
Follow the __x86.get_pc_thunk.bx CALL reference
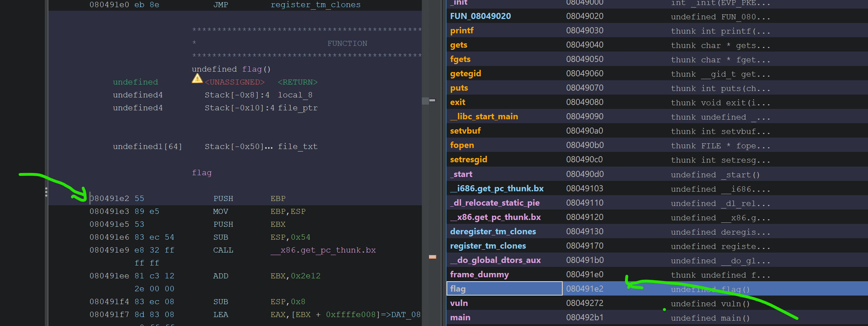[x=323, y=250]
